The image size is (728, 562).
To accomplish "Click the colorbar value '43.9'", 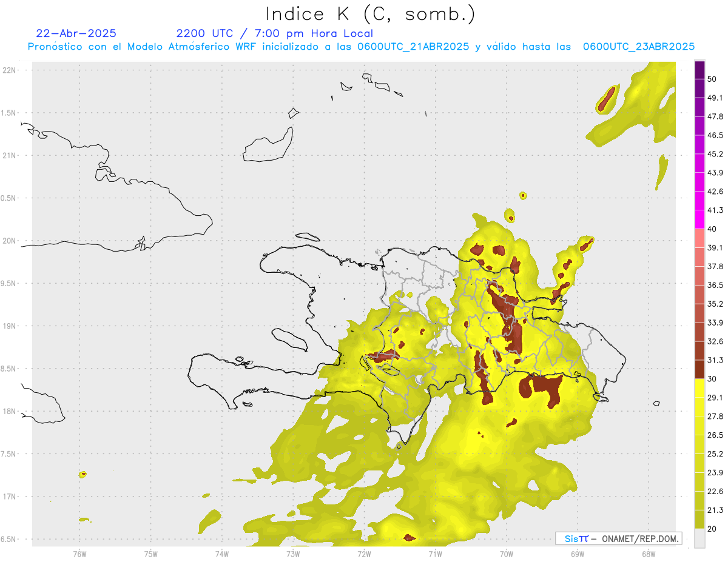I will coord(715,173).
